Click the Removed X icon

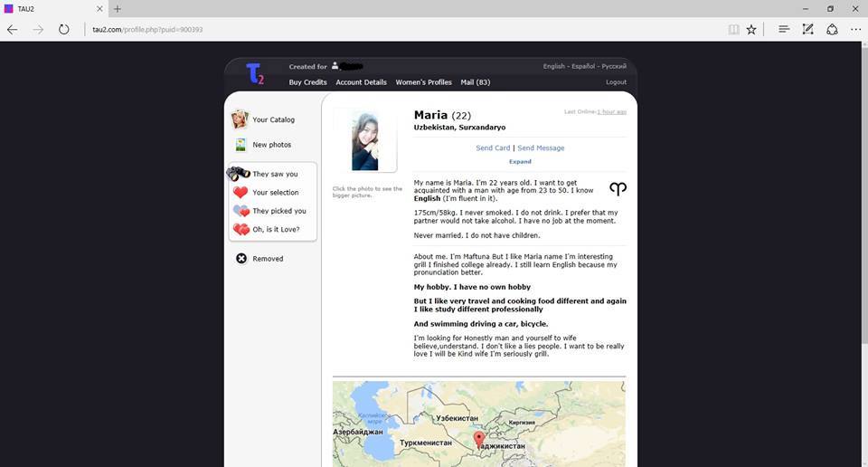pos(241,259)
